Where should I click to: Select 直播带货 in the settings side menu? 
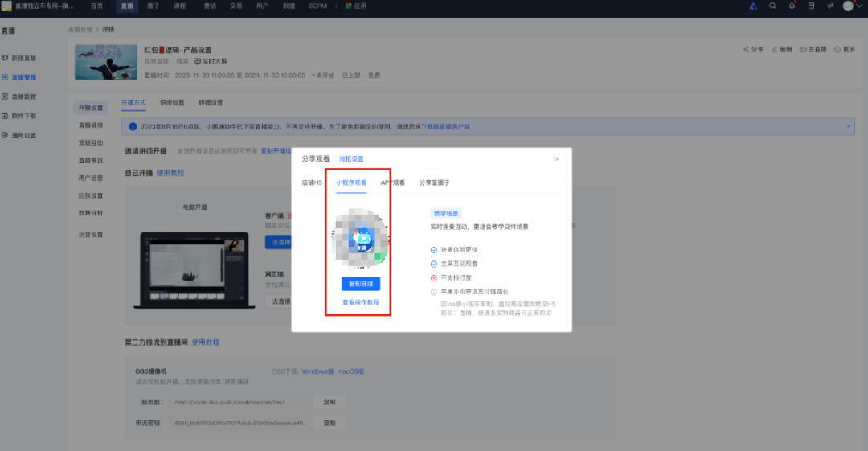point(90,161)
